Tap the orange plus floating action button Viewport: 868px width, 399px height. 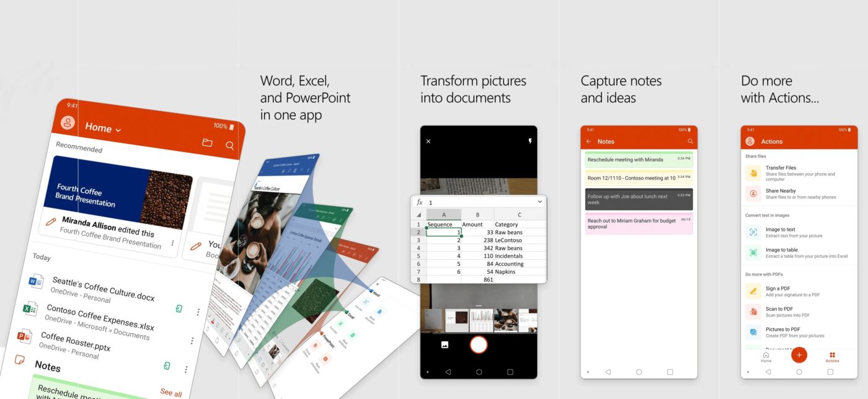click(799, 355)
